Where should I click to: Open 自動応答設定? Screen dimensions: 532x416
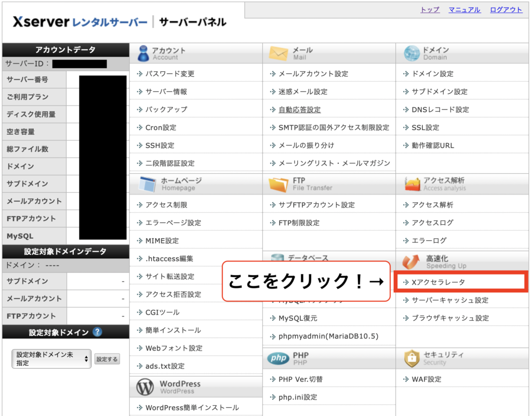coord(300,110)
